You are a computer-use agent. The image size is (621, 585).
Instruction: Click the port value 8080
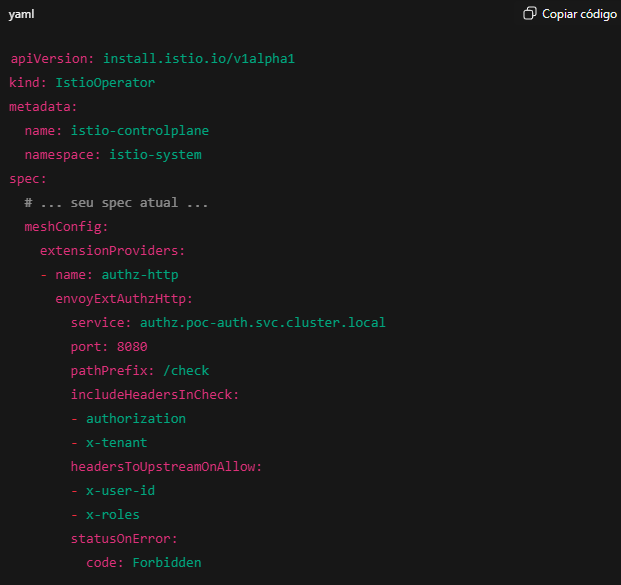coord(132,347)
